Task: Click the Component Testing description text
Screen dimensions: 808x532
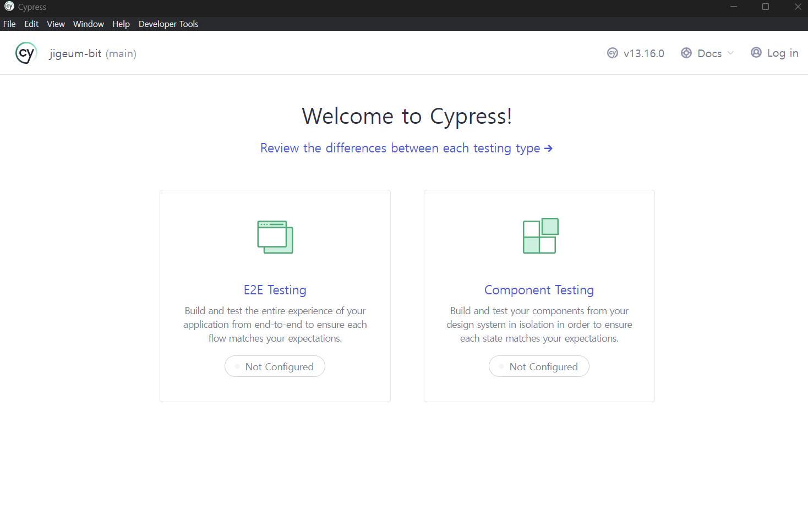Action: (x=539, y=325)
